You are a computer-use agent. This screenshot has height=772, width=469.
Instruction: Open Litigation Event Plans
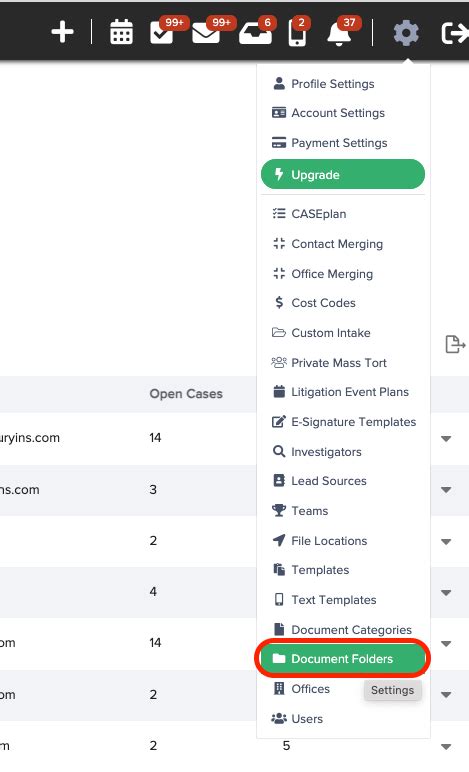(x=350, y=392)
